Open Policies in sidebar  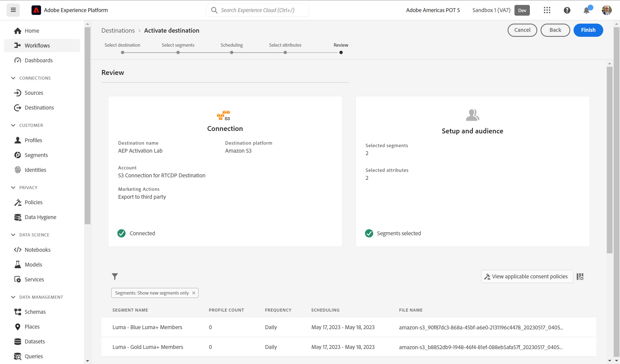[42, 202]
